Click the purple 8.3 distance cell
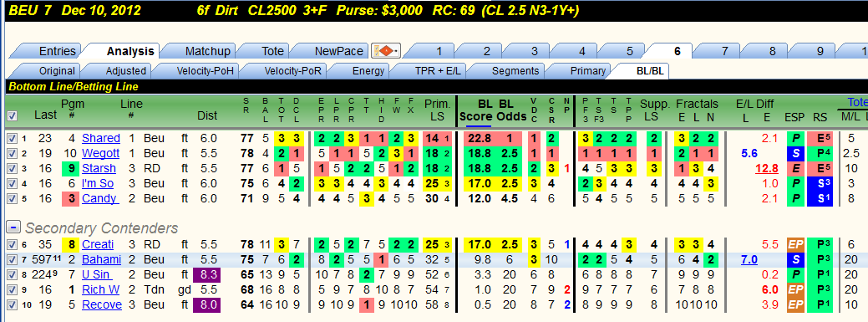This screenshot has width=868, height=322. click(207, 274)
